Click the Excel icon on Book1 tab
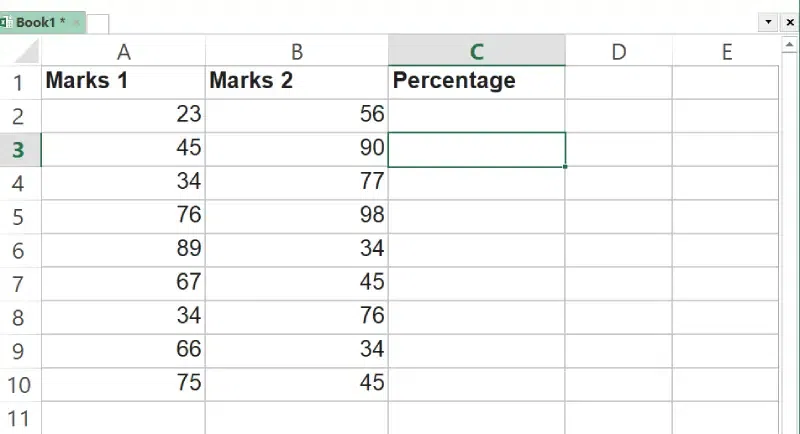800x434 pixels. pos(5,22)
